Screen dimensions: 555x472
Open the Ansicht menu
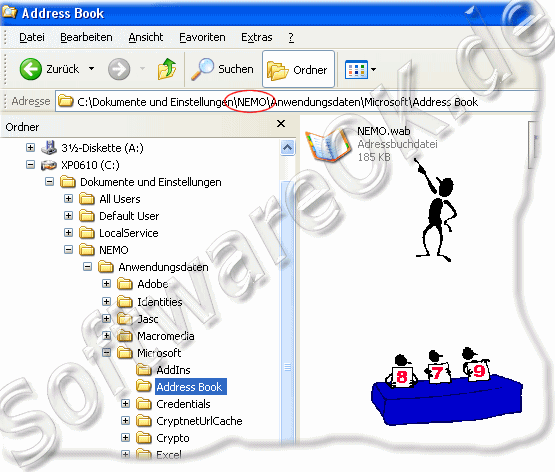pos(145,37)
